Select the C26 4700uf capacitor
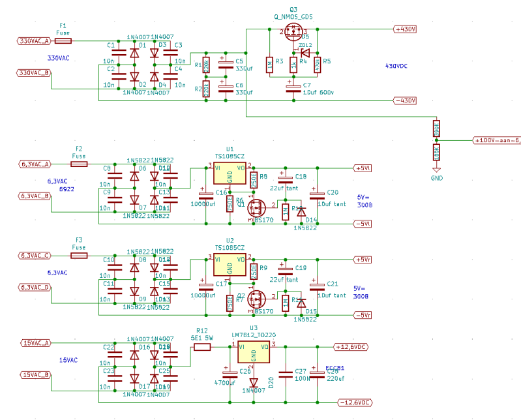The height and width of the screenshot is (420, 521). 230,375
